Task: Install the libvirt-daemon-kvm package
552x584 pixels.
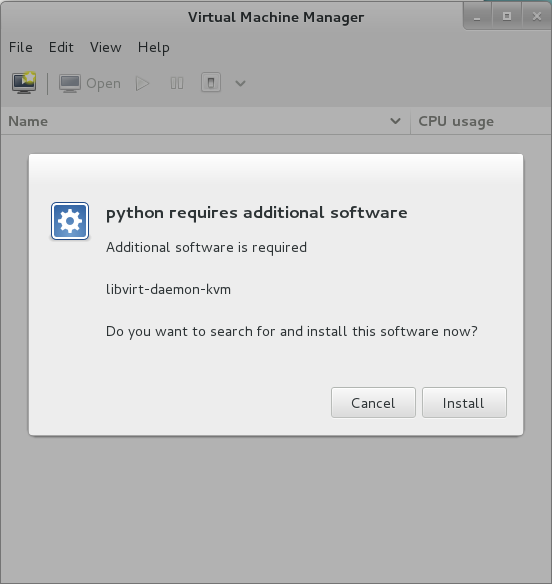Action: click(x=464, y=403)
